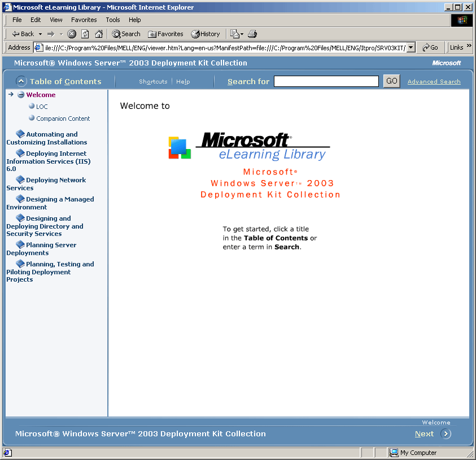Open the Advanced Search link
The height and width of the screenshot is (460, 476).
click(434, 81)
